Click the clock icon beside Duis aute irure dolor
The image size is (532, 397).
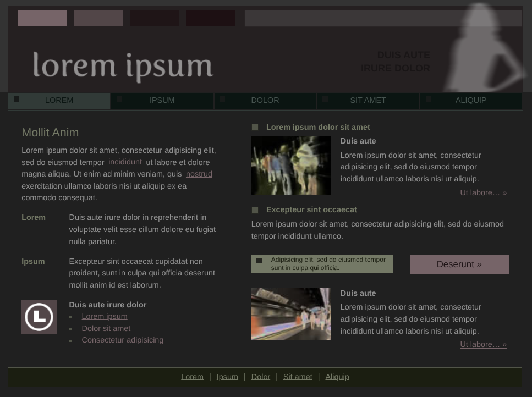pyautogui.click(x=39, y=317)
